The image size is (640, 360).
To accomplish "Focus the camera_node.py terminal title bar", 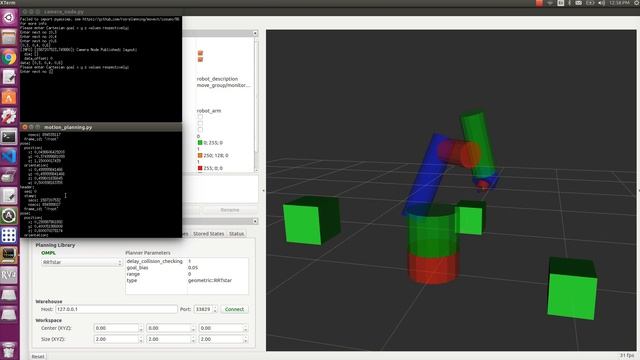I will [101, 12].
